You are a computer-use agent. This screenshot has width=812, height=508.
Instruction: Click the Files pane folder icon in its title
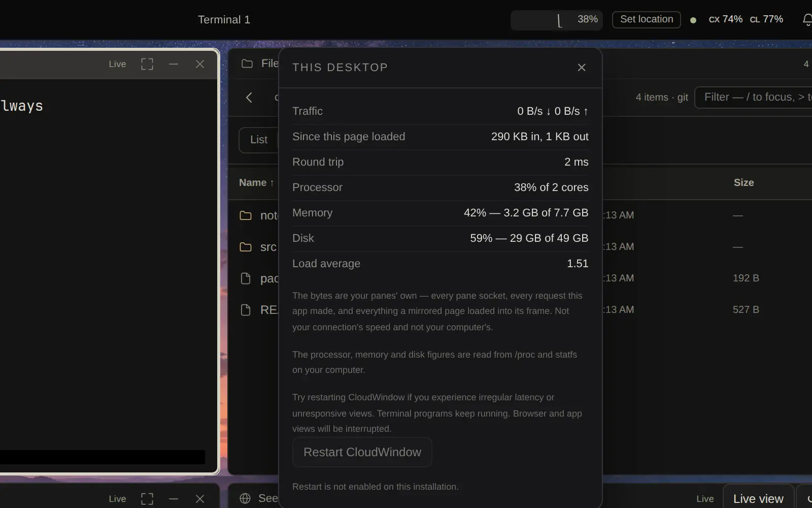247,63
